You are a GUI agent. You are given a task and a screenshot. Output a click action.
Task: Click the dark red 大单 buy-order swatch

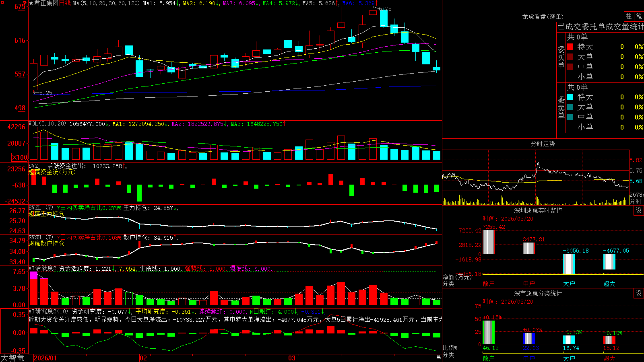coord(570,57)
